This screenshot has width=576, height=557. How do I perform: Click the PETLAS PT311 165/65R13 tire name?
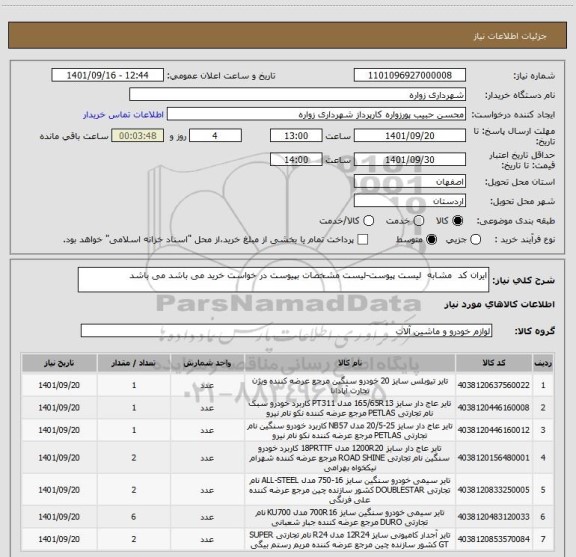point(350,408)
